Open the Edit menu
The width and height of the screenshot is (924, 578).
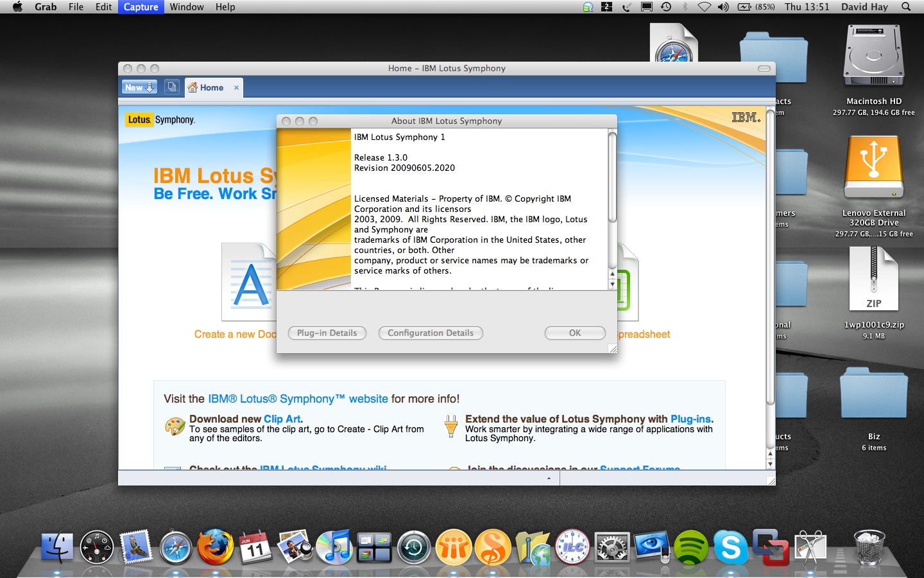(103, 7)
